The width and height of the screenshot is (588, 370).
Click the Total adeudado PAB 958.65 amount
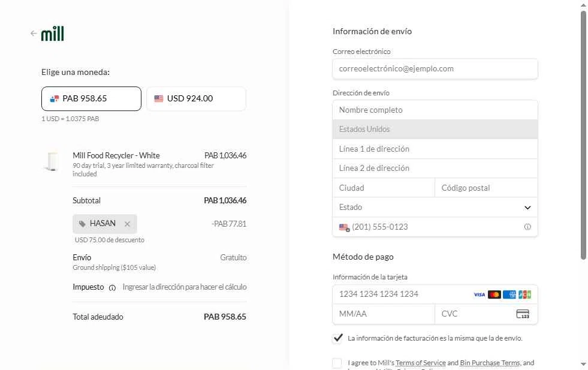225,317
